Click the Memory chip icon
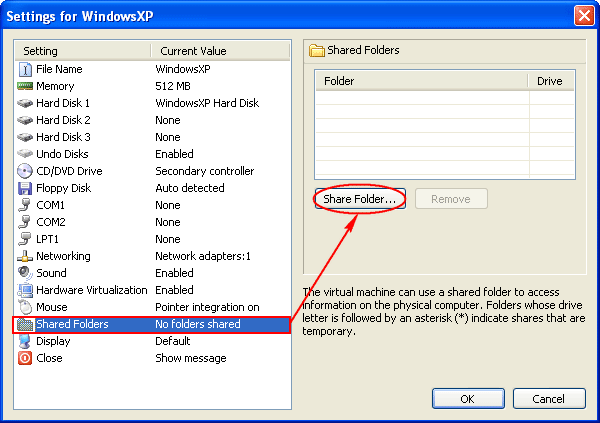 point(25,86)
